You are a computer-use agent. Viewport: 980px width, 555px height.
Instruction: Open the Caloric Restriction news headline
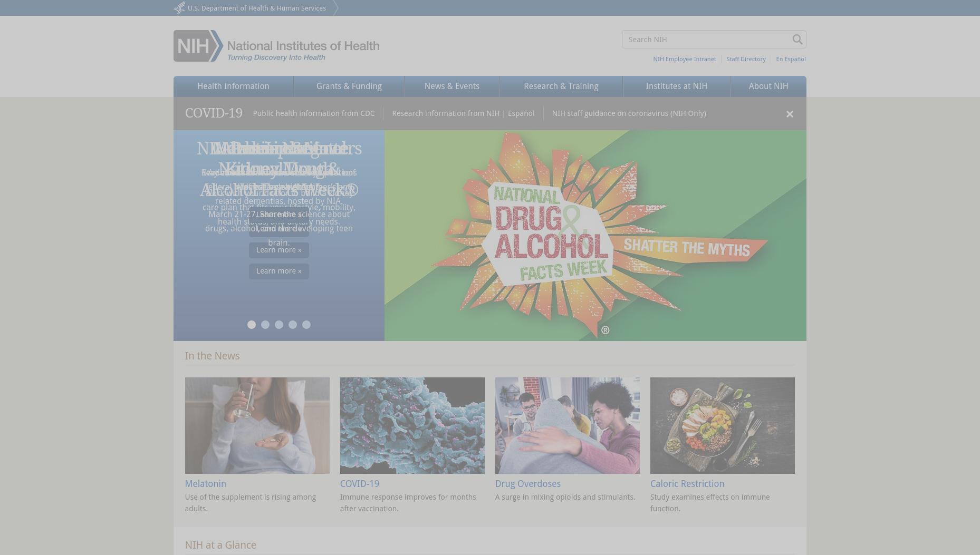[687, 484]
